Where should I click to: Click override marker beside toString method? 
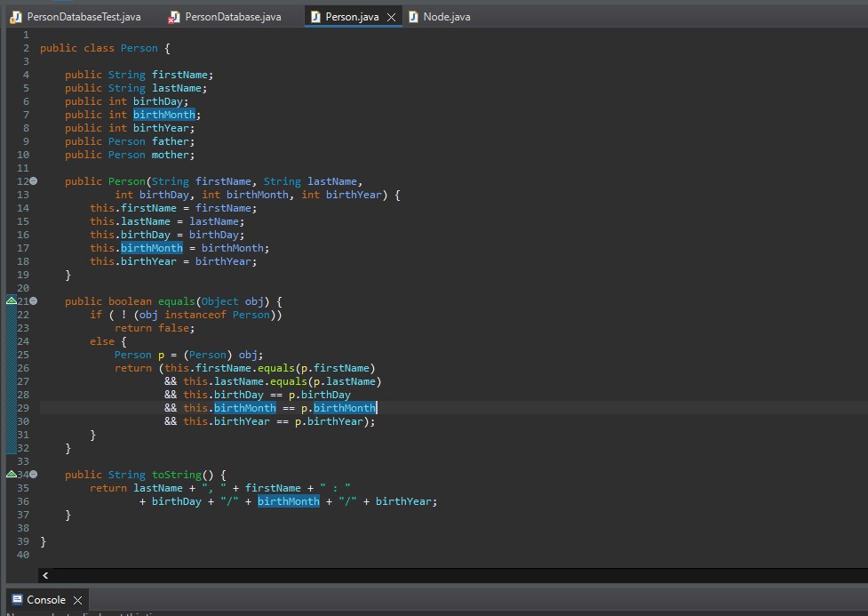coord(11,475)
